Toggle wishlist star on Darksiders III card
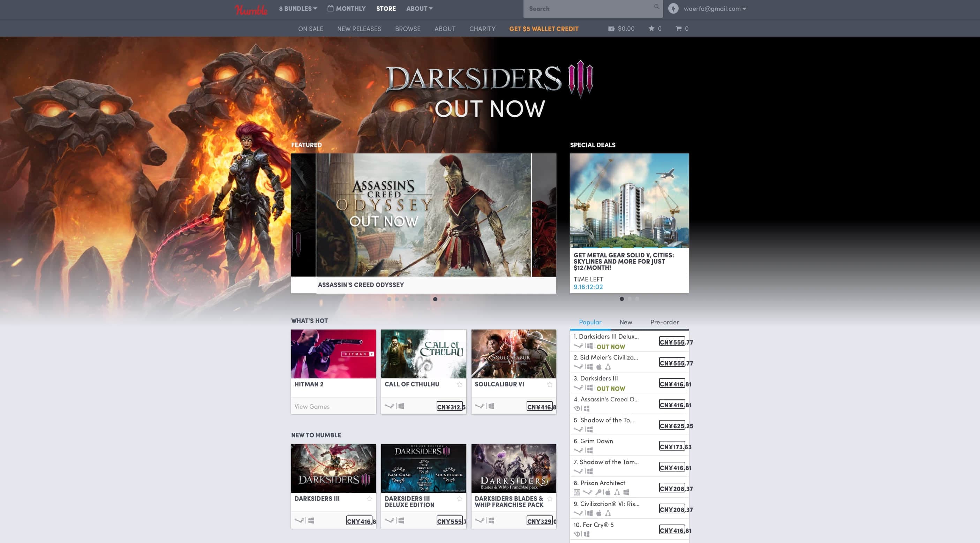The image size is (980, 543). (x=369, y=498)
